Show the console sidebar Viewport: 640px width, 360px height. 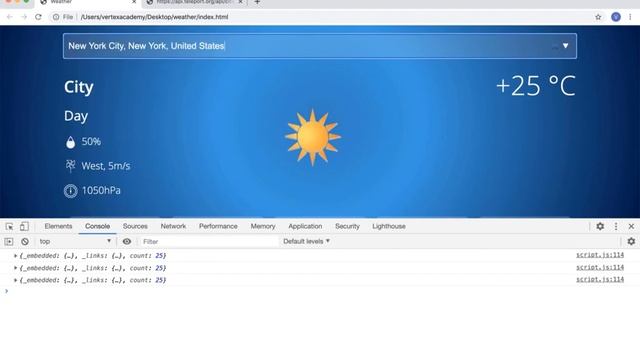coord(9,242)
